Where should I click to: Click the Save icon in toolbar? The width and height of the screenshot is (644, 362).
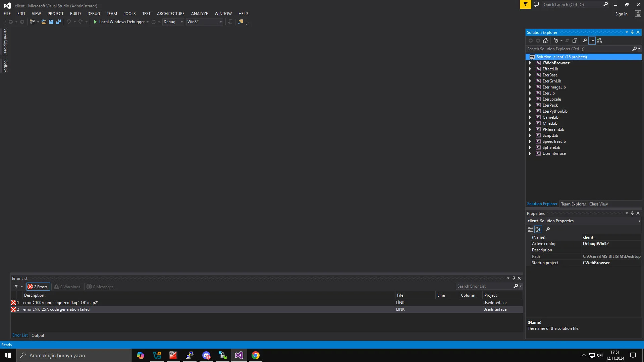(x=51, y=22)
